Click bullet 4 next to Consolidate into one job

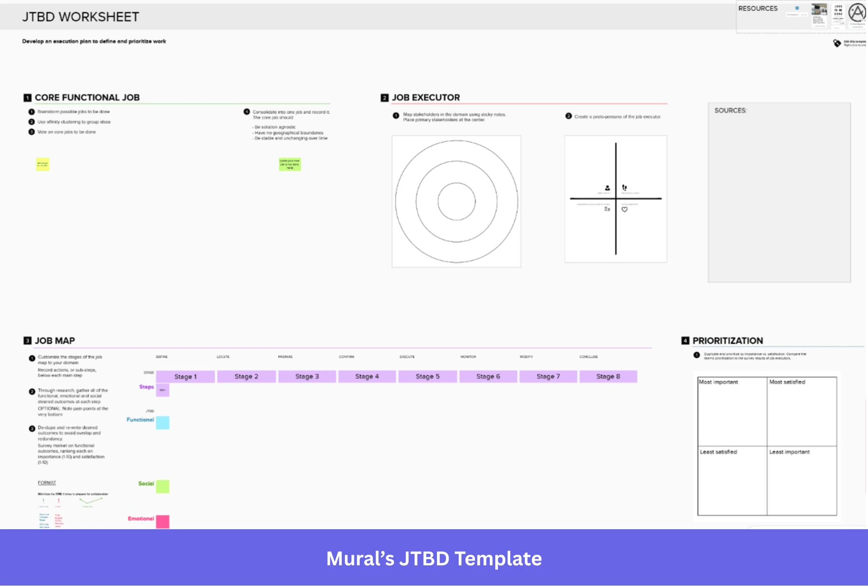(246, 112)
